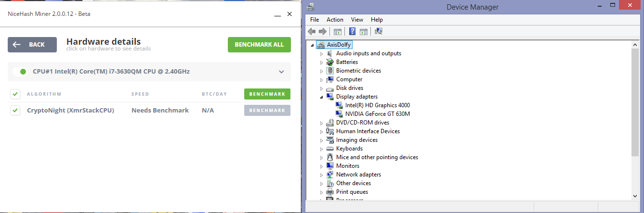Toggle the CPU#1 enable switch in NiceHash
Viewport: 644px width, 213px height.
pos(20,72)
